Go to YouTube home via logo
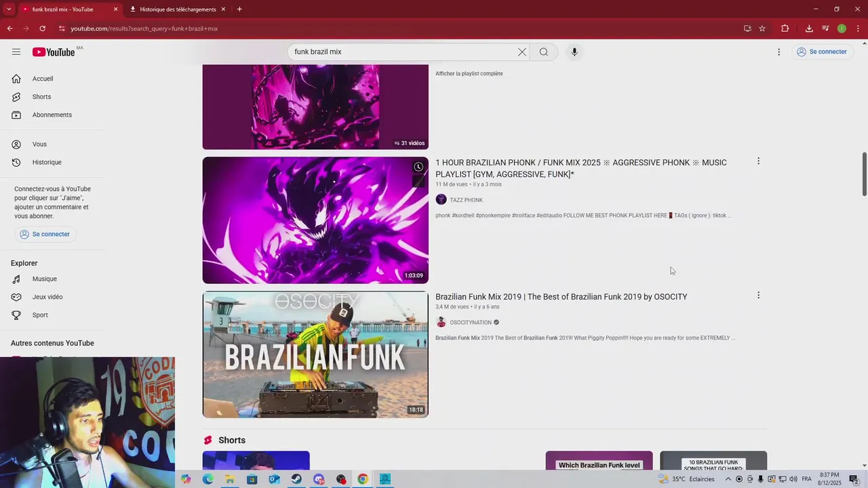Screen dimensions: 868x488 [x=54, y=52]
